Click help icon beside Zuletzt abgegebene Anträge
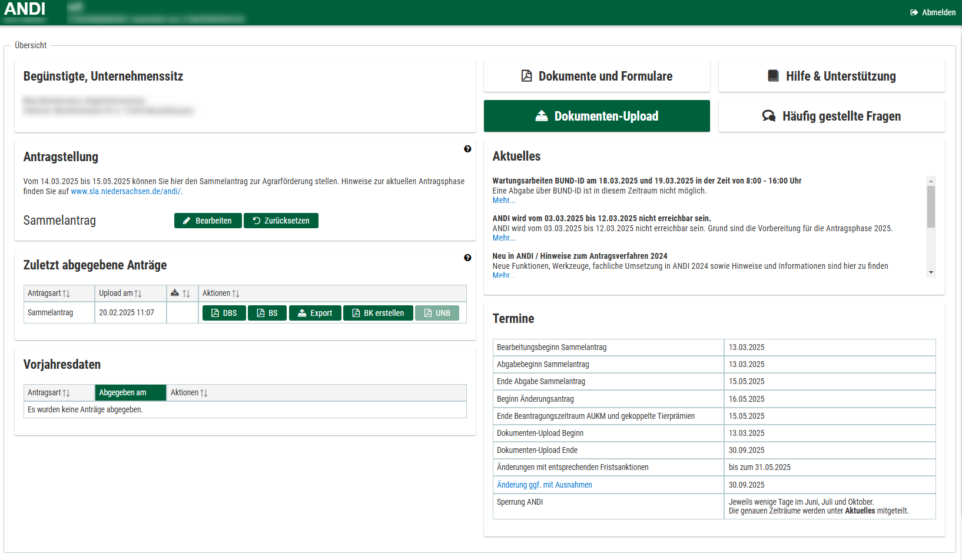 (467, 258)
